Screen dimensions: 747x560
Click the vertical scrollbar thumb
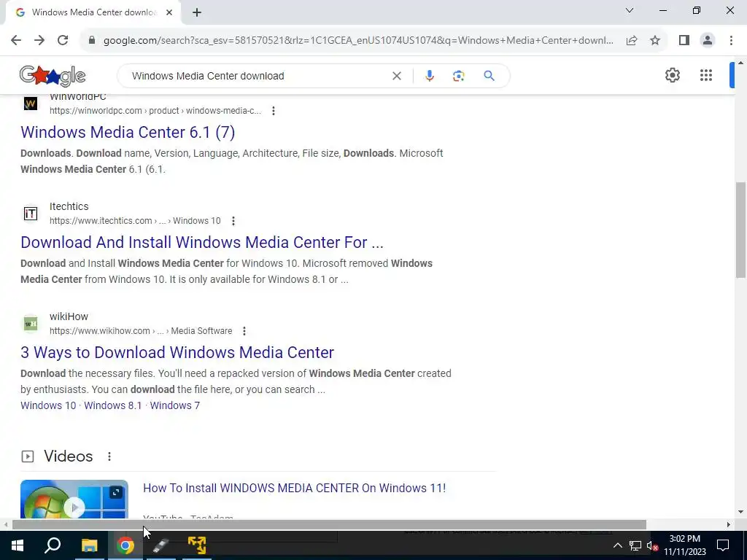click(x=741, y=230)
